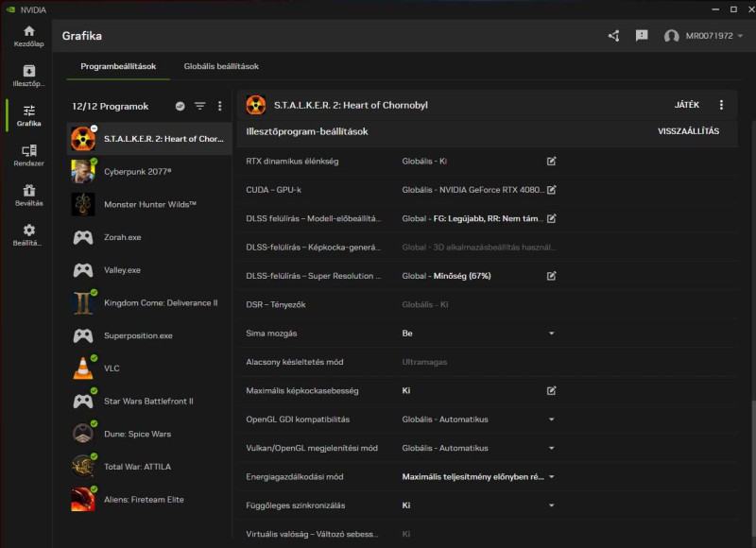Click the share icon in header
Screen dimensions: 756x548
pyautogui.click(x=613, y=36)
